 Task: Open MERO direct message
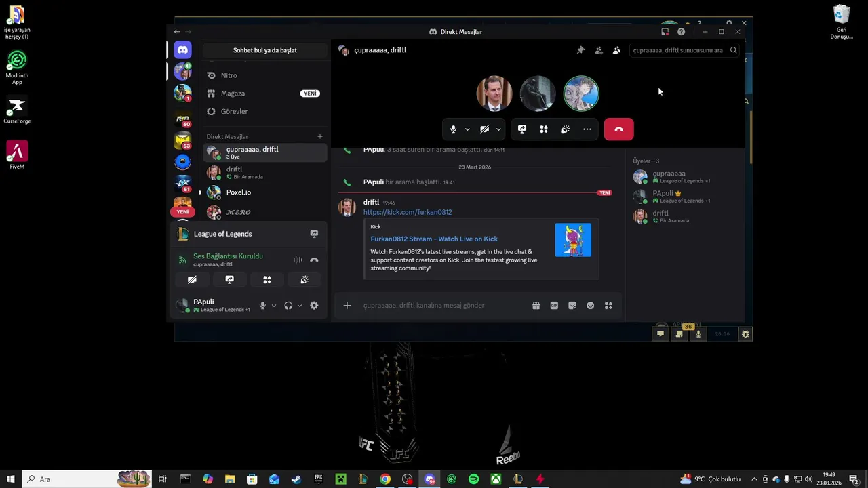(x=264, y=212)
